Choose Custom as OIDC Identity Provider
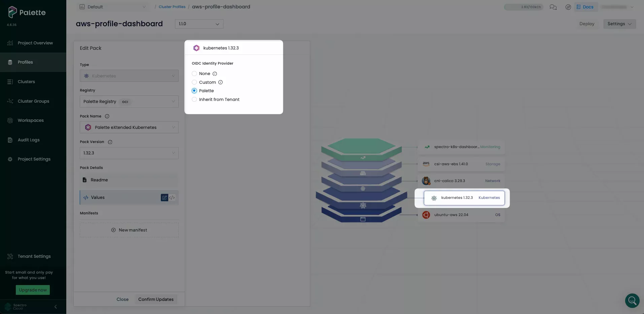 (194, 82)
